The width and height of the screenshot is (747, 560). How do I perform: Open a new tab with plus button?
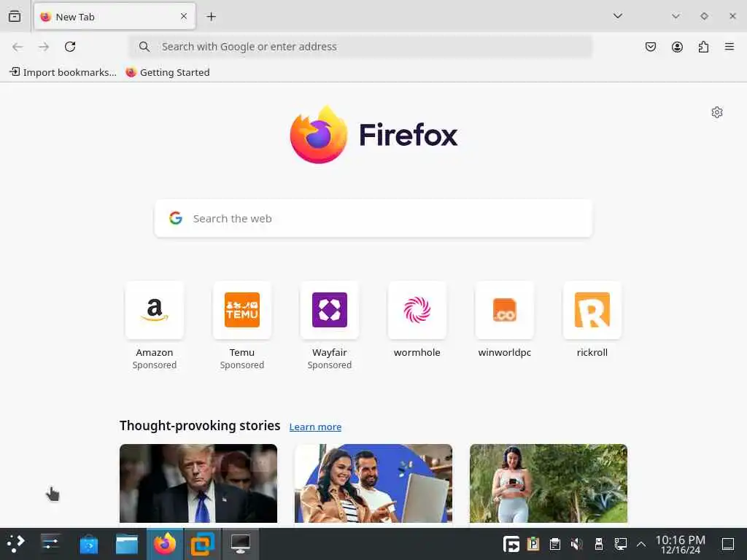211,17
